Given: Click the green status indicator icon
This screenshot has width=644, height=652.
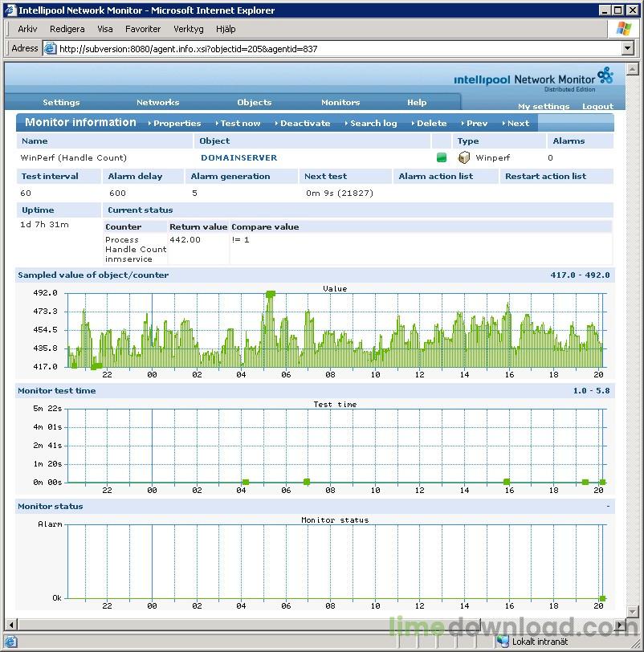Looking at the screenshot, I should coord(442,157).
